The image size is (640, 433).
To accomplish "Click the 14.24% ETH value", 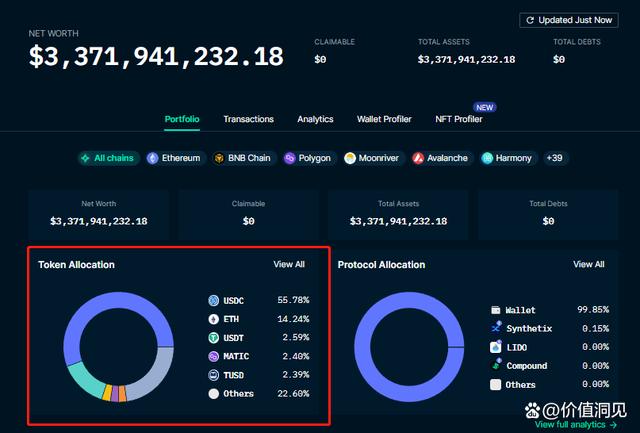I will point(293,319).
